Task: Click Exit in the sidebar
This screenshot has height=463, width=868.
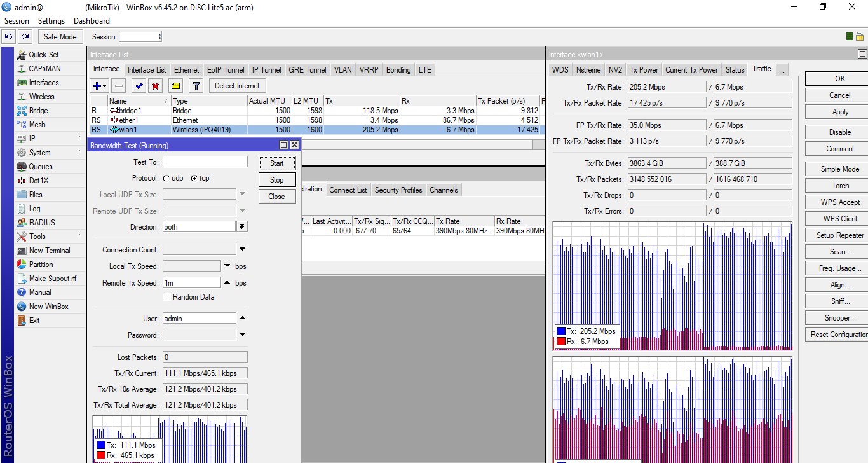Action: point(34,321)
